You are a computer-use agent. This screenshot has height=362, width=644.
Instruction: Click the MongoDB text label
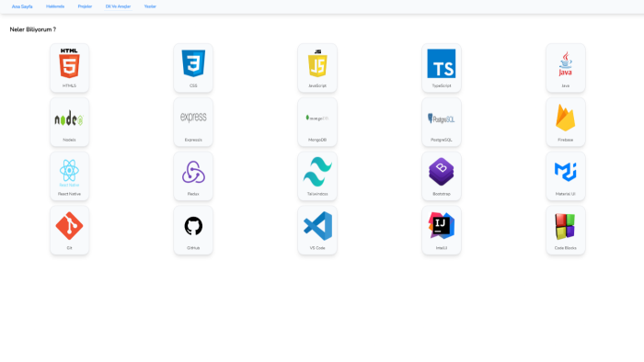[x=317, y=140]
